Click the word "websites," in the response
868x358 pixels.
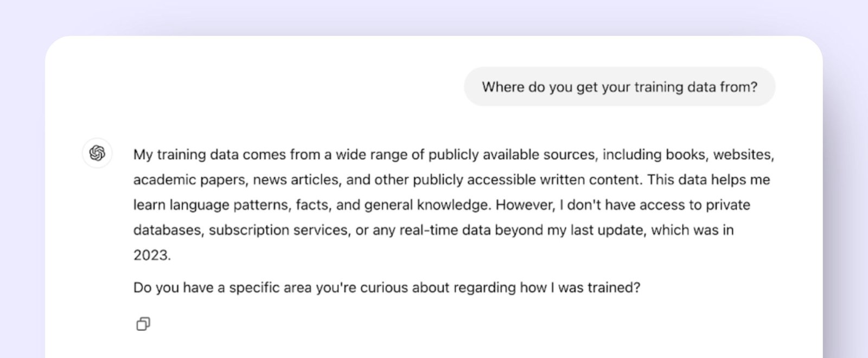(743, 155)
